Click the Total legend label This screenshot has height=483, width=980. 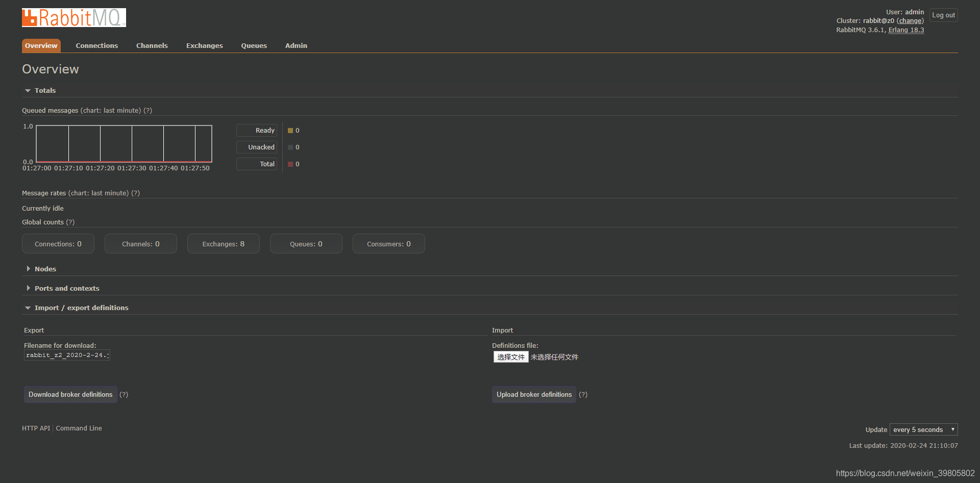(x=257, y=164)
